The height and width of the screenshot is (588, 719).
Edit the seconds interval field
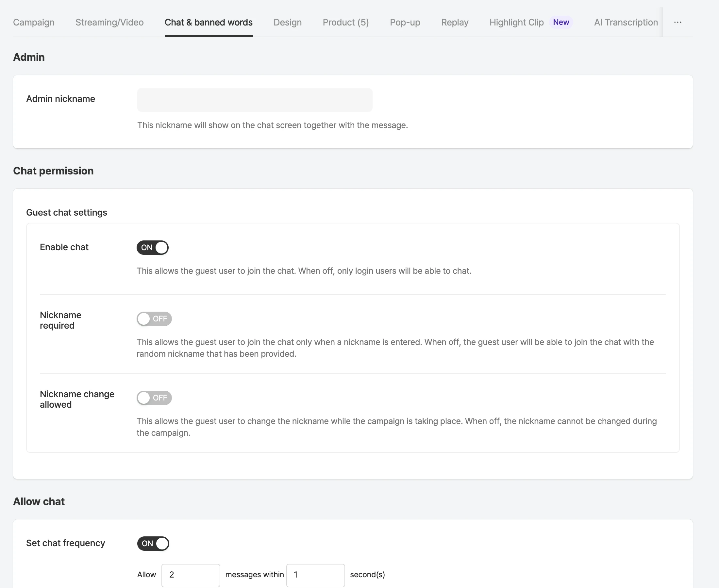pos(315,575)
